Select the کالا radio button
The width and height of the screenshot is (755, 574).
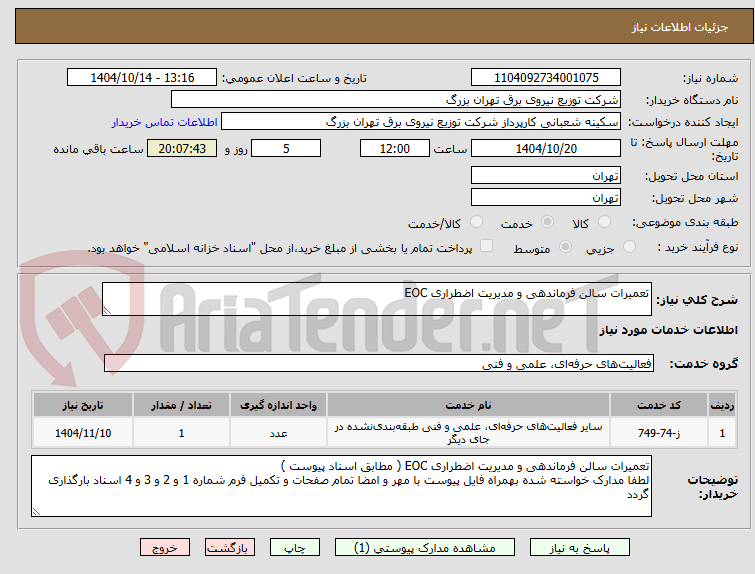[x=604, y=222]
